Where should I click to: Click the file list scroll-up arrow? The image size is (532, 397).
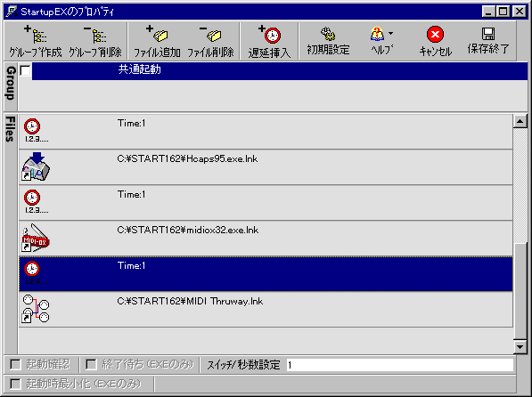(520, 121)
